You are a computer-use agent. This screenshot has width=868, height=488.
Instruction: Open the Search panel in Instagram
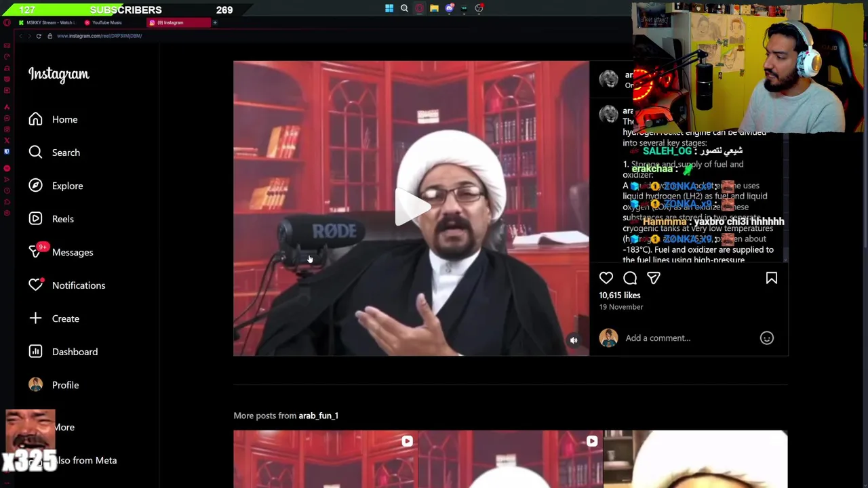coord(54,152)
